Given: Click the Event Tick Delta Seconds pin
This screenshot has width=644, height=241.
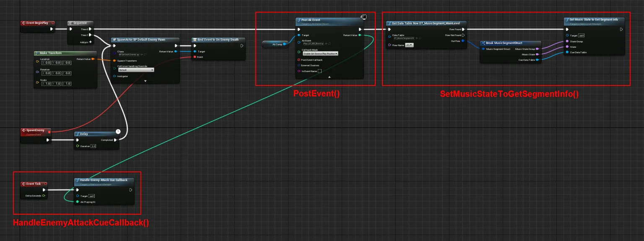Looking at the screenshot, I should pos(44,196).
